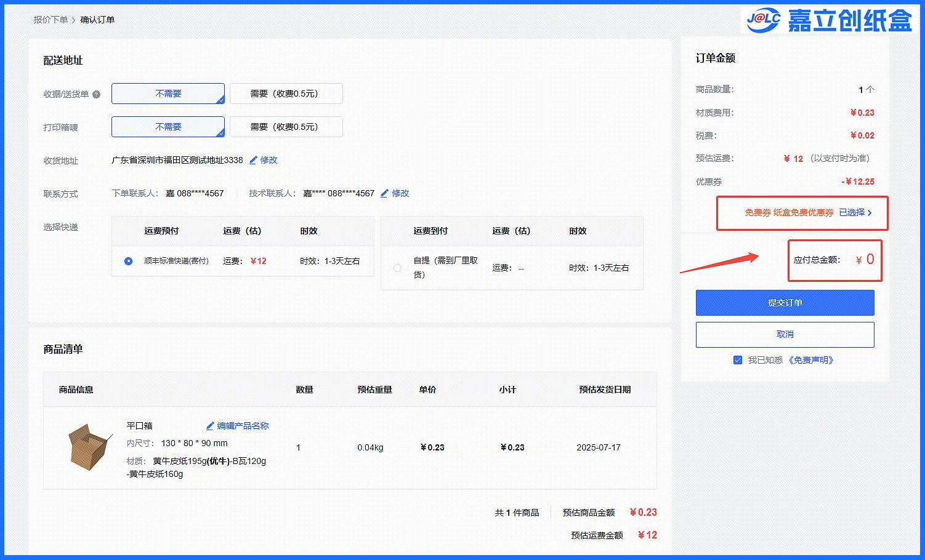The image size is (925, 560).
Task: Go back to 报价下单 breadcrumb
Action: pyautogui.click(x=50, y=20)
